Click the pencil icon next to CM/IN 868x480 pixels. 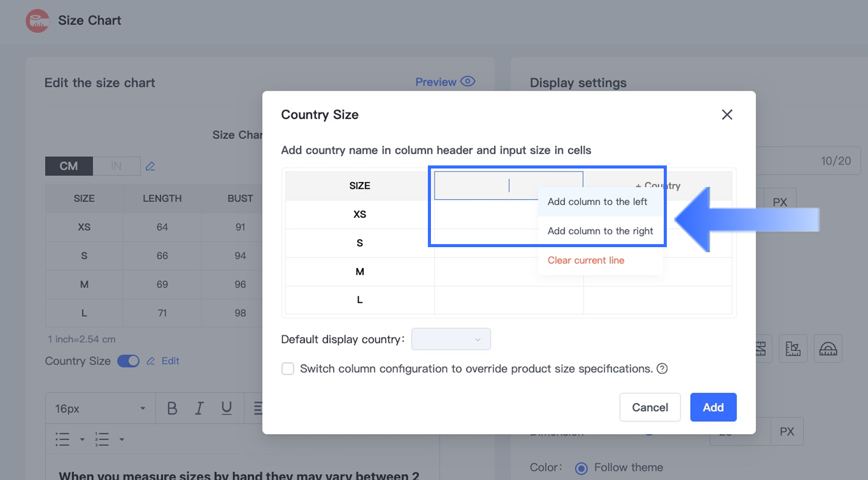tap(150, 166)
